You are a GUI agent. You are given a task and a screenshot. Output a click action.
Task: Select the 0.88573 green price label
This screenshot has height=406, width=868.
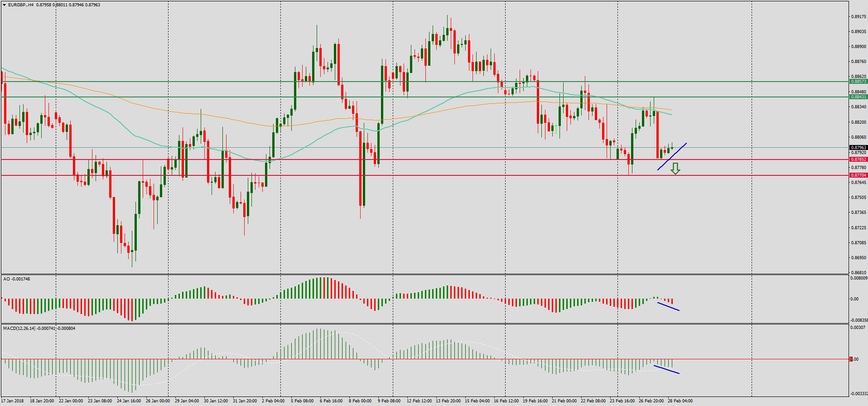858,82
